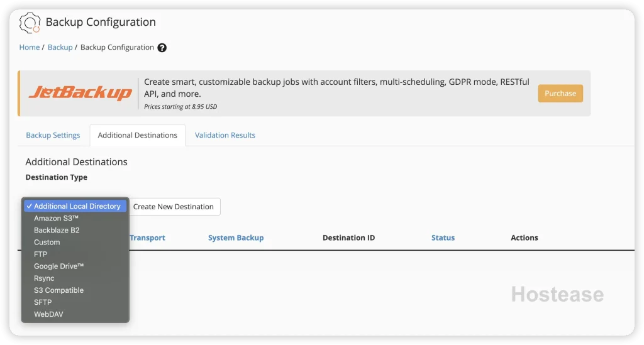Click the Destination Type label
644x345 pixels.
pos(56,177)
